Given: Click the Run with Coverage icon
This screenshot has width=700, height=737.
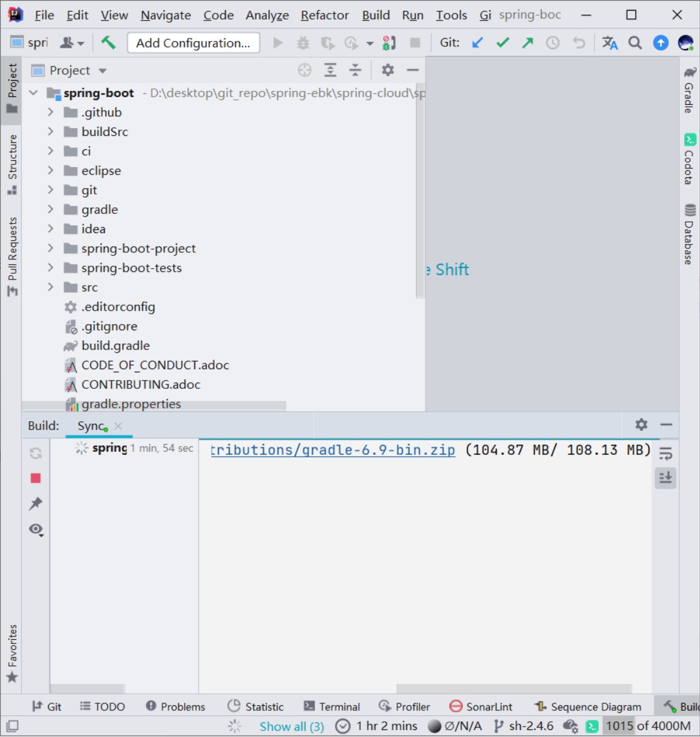Looking at the screenshot, I should (x=328, y=43).
